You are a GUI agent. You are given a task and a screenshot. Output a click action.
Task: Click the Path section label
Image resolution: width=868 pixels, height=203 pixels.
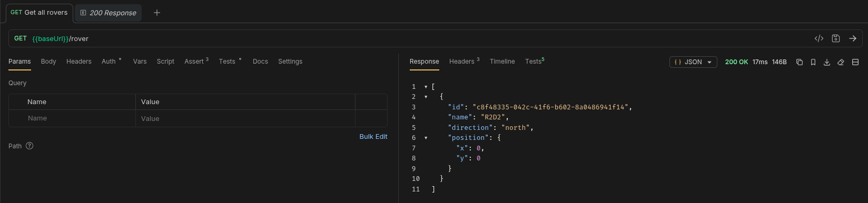coord(15,146)
